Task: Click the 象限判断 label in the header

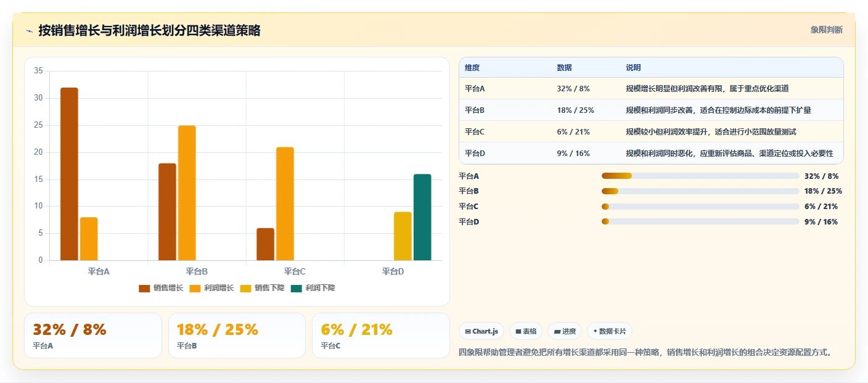Action: 826,30
